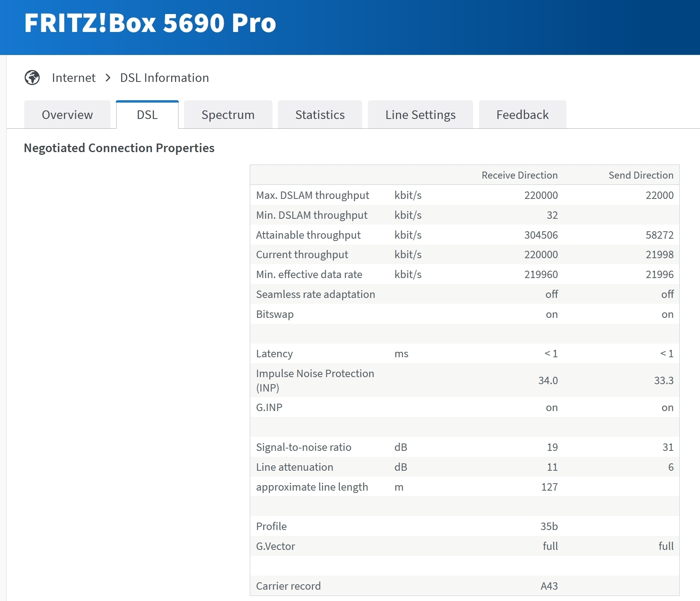Click effective data rate value 219960
The height and width of the screenshot is (601, 700).
pos(541,274)
